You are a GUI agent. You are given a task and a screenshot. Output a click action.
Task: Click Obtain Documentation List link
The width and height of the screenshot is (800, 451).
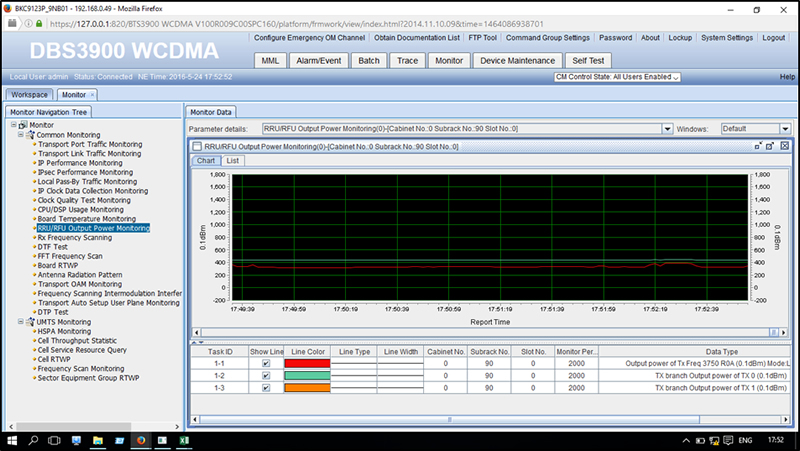tap(417, 38)
